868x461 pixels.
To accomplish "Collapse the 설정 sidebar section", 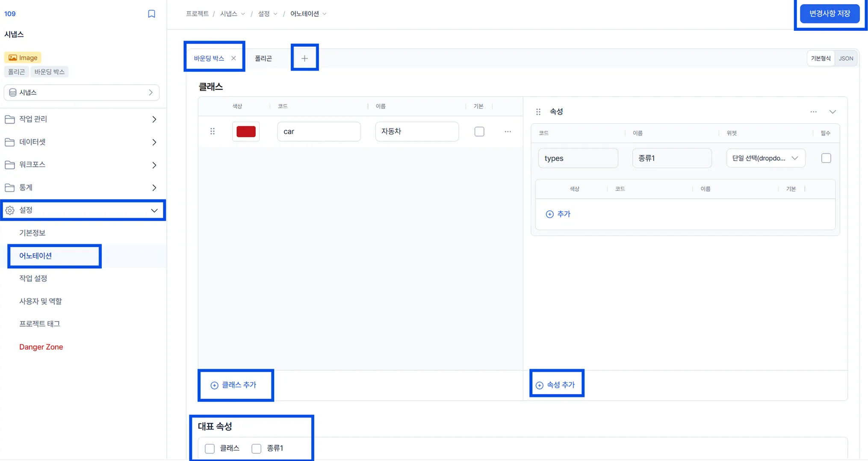I will click(154, 210).
